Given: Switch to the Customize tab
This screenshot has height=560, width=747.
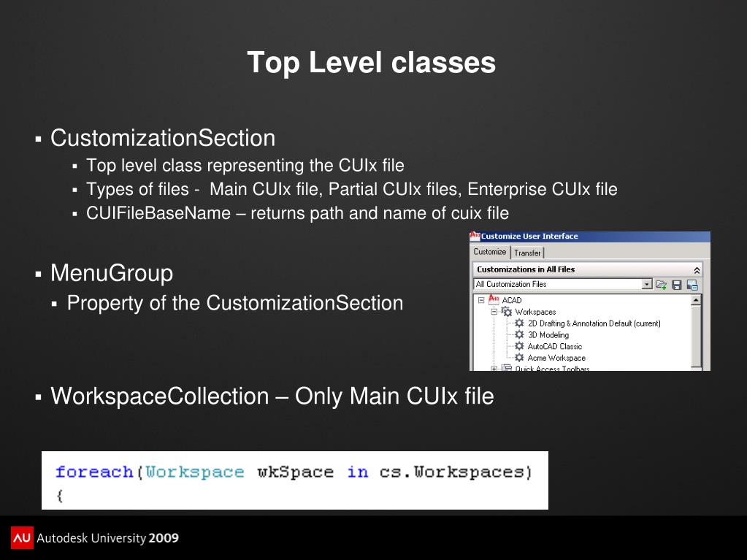Looking at the screenshot, I should (x=490, y=252).
